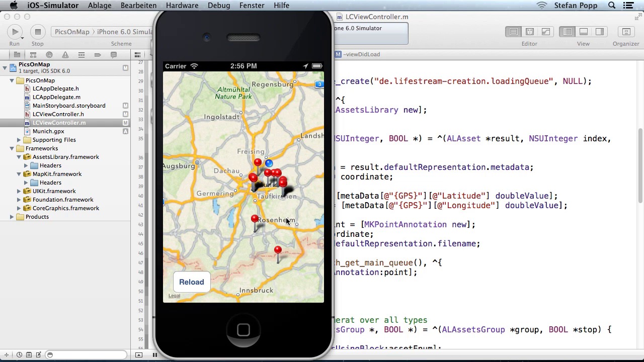Image resolution: width=644 pixels, height=362 pixels.
Task: Select Munich.gpx file
Action: [x=48, y=131]
